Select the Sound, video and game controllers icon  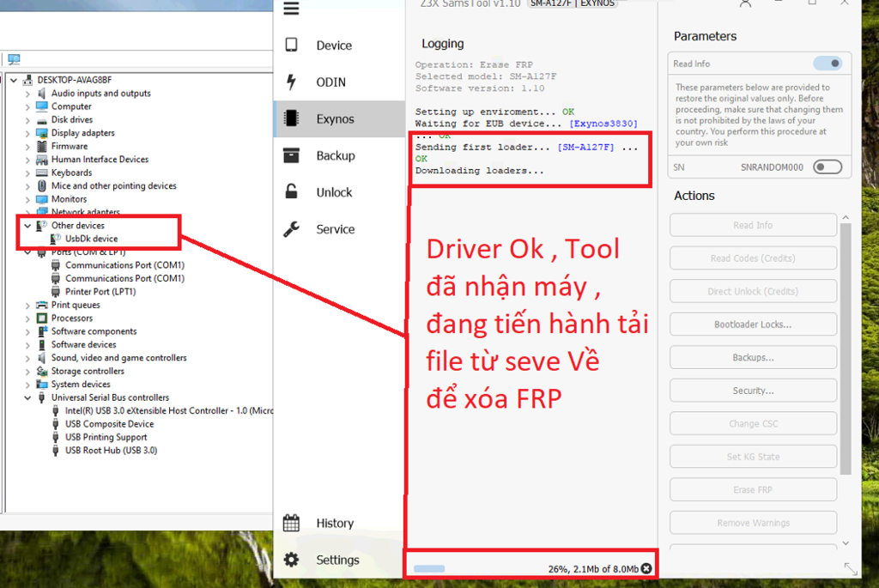(x=41, y=358)
